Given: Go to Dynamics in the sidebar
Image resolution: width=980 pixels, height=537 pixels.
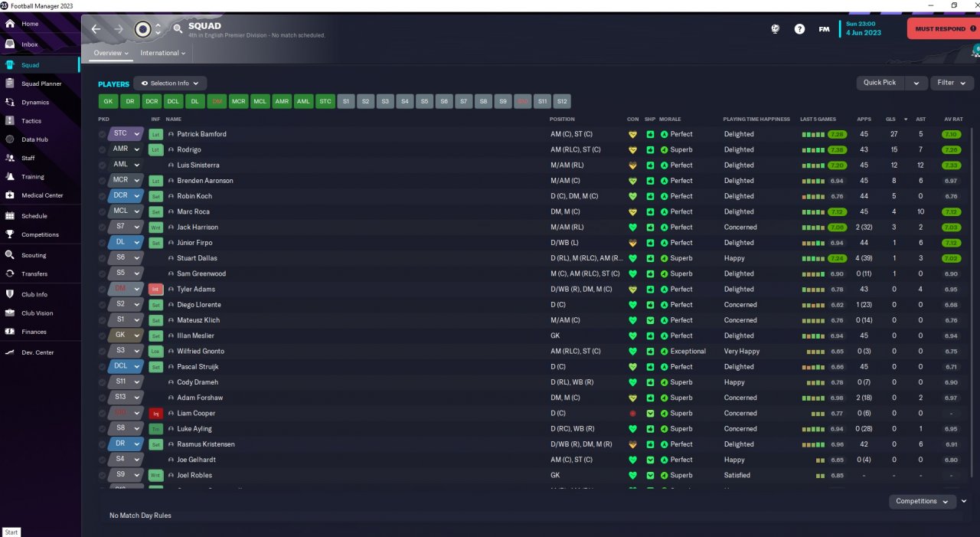Looking at the screenshot, I should [34, 102].
